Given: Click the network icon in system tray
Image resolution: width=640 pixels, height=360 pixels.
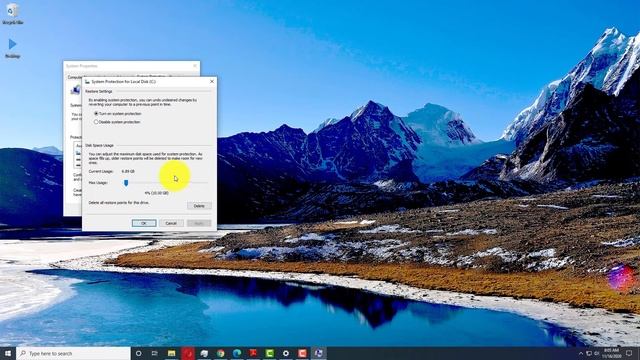Looking at the screenshot, I should pyautogui.click(x=589, y=353).
